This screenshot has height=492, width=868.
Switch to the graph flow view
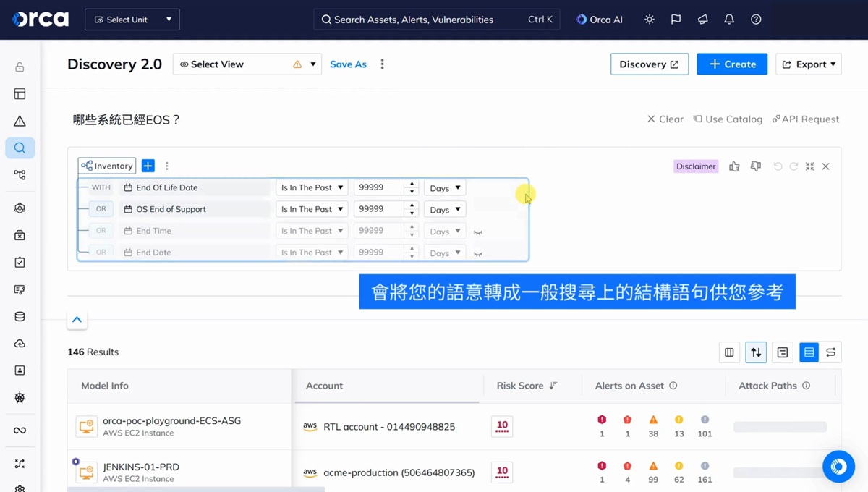pyautogui.click(x=830, y=352)
